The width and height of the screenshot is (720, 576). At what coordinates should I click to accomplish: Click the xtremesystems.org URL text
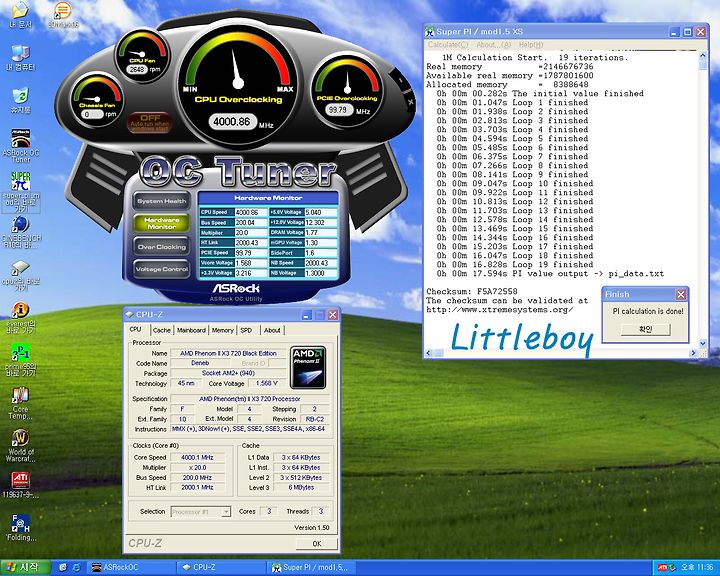[500, 310]
